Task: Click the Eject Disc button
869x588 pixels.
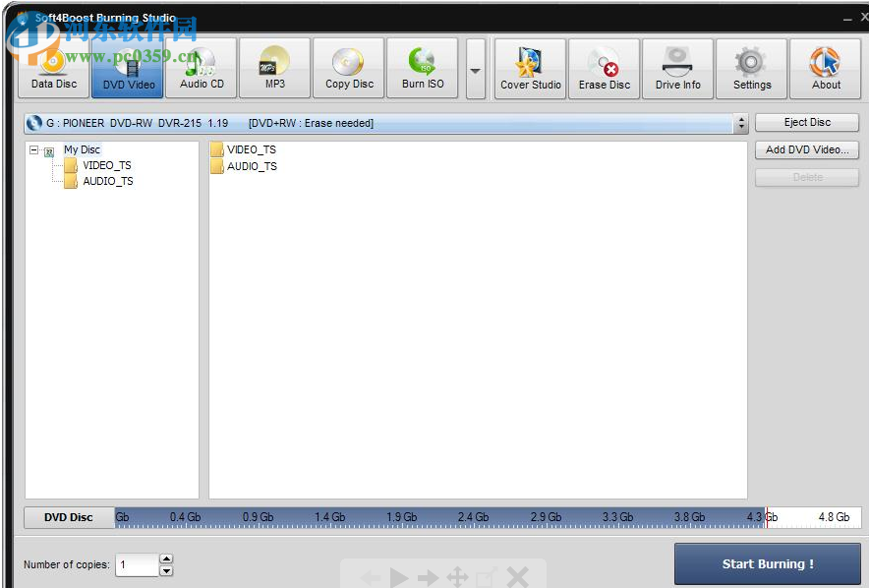Action: click(807, 123)
